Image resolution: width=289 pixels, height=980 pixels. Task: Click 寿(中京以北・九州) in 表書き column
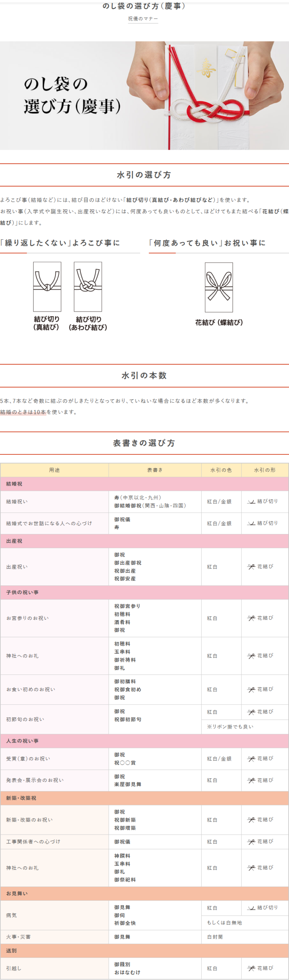[138, 498]
